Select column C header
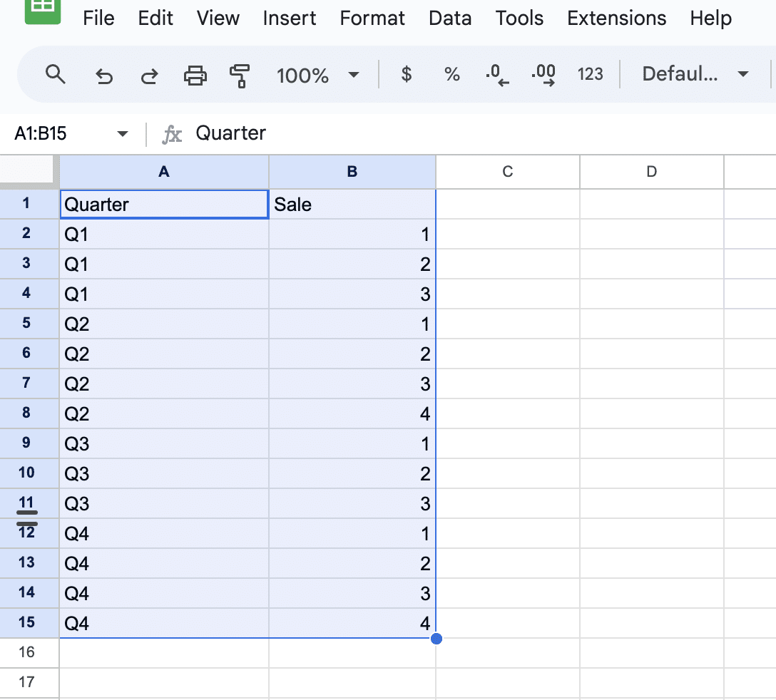The height and width of the screenshot is (700, 776). tap(508, 172)
